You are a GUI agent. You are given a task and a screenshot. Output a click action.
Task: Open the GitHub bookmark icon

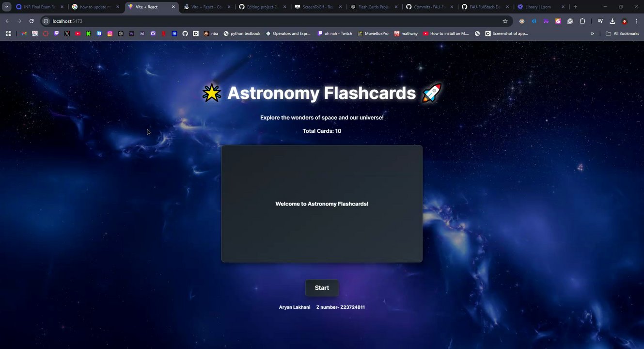[x=185, y=33]
